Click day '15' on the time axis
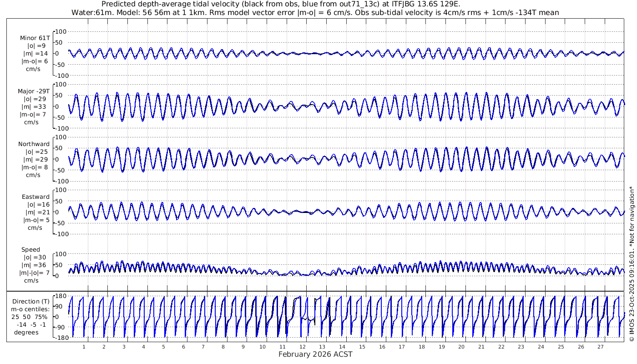The height and width of the screenshot is (364, 637). [362, 347]
